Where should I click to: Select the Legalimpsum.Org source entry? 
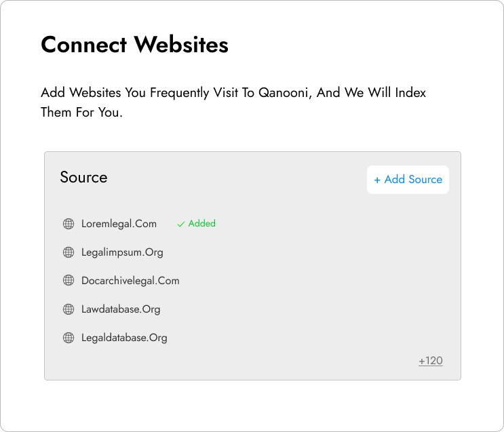[122, 252]
